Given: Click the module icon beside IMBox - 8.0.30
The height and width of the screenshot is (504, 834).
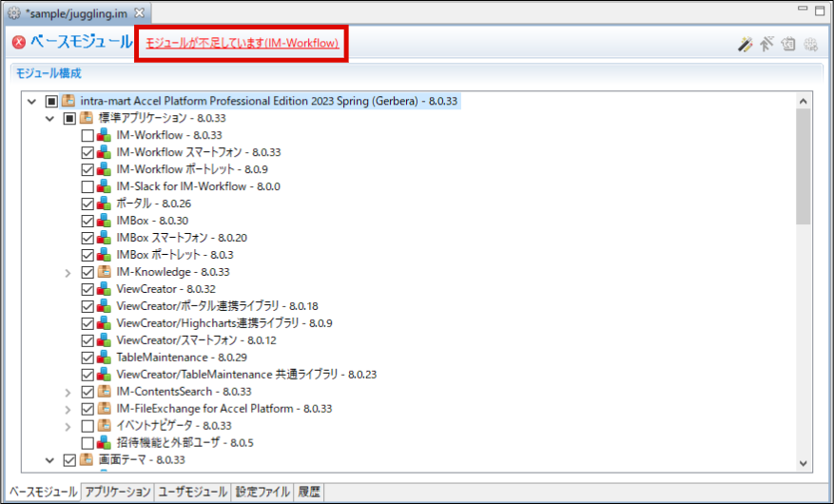Looking at the screenshot, I should (105, 220).
